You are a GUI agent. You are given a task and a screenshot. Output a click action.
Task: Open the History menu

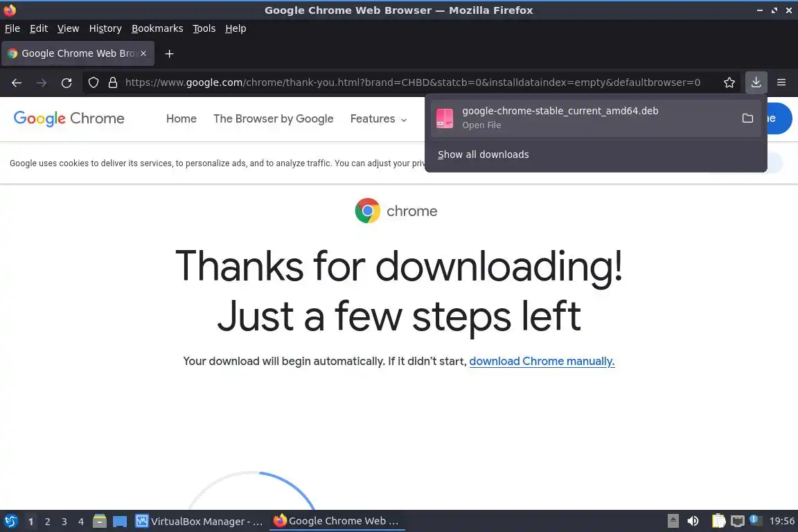click(x=105, y=28)
